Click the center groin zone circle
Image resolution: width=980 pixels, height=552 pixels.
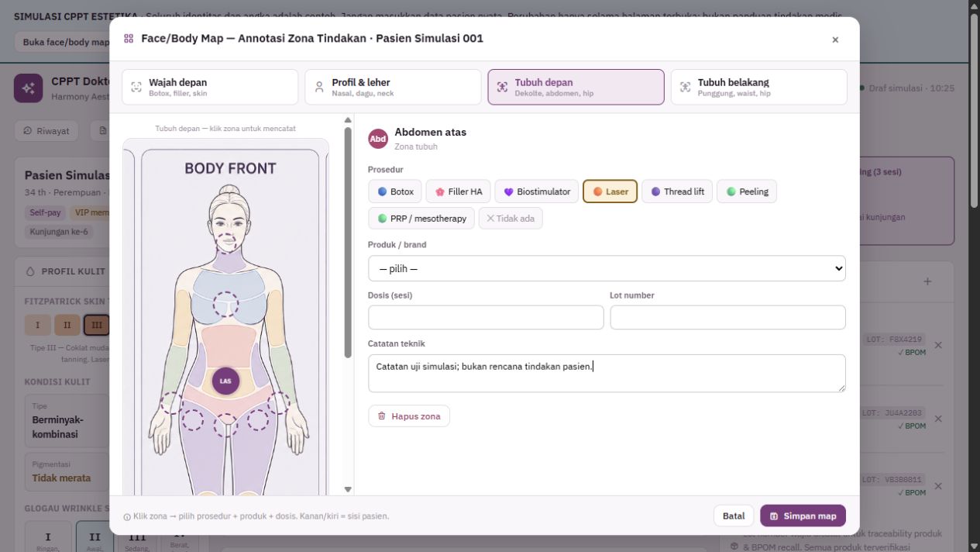pos(225,424)
